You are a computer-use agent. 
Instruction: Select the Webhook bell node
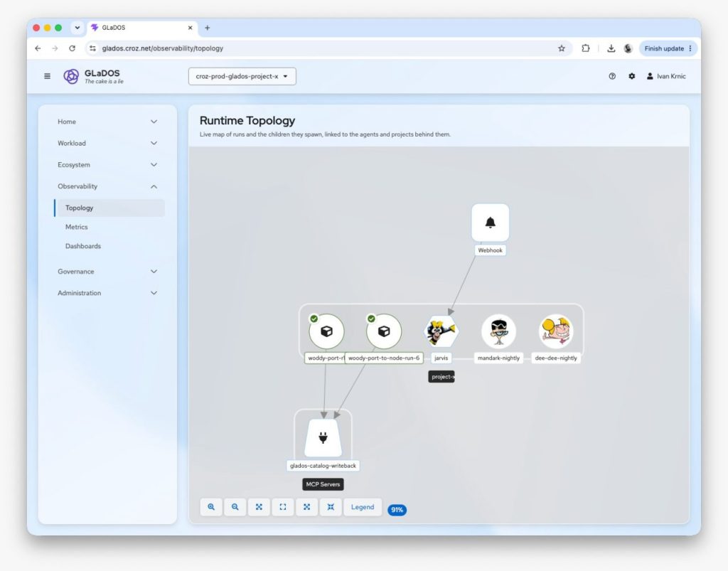[491, 223]
